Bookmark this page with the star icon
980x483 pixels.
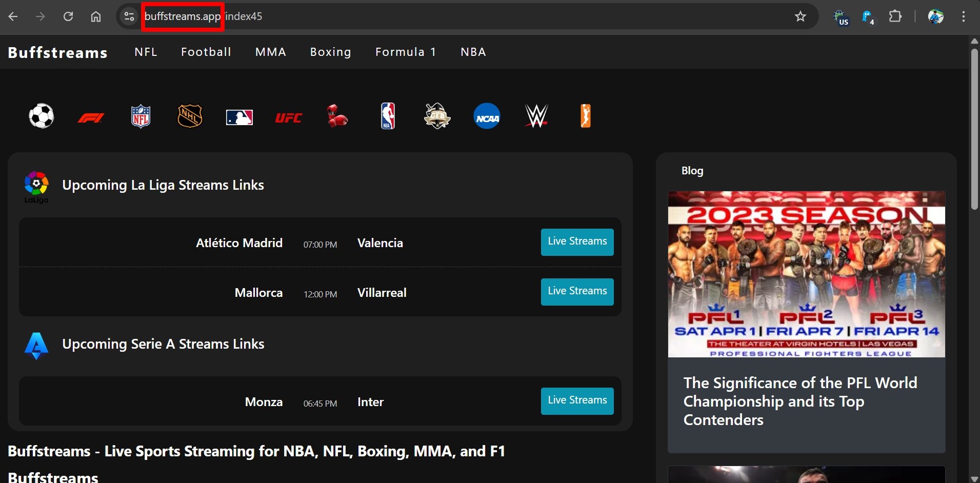[x=801, y=16]
